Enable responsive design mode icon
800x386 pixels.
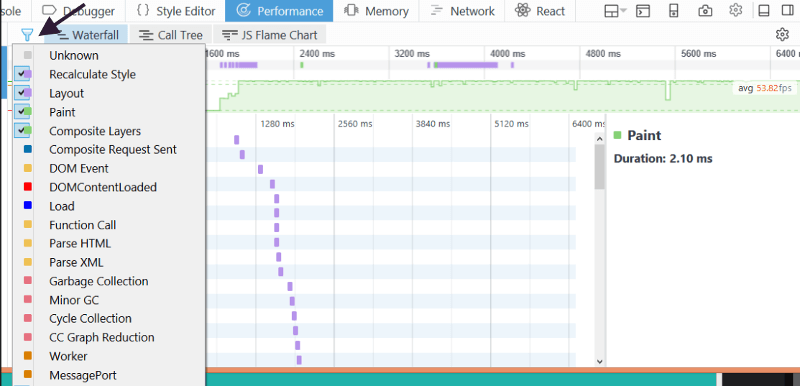674,11
